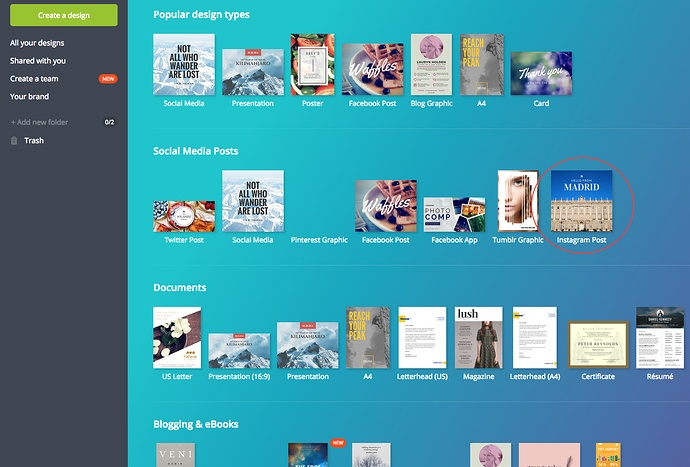Select the Tumblr Graphic thumbnail
690x467 pixels.
tap(518, 201)
